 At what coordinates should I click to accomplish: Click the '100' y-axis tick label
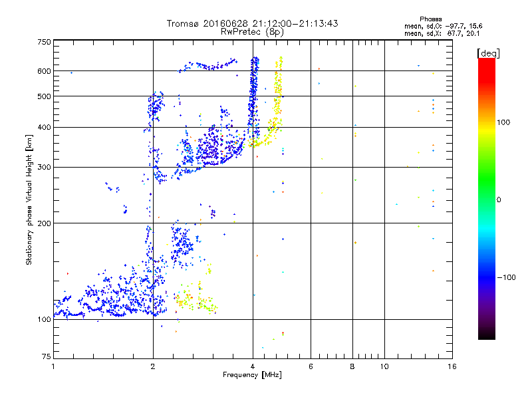[44, 319]
